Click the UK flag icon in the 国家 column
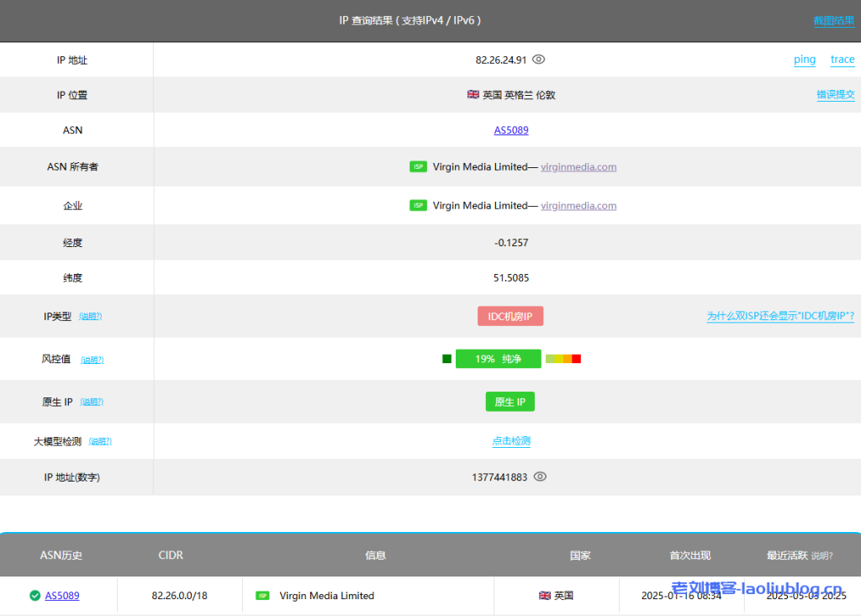 [545, 595]
